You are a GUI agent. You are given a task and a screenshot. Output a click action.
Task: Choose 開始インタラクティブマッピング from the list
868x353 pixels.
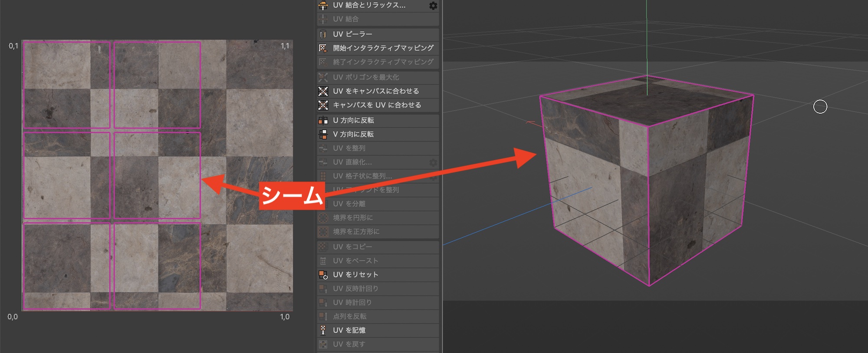(383, 48)
